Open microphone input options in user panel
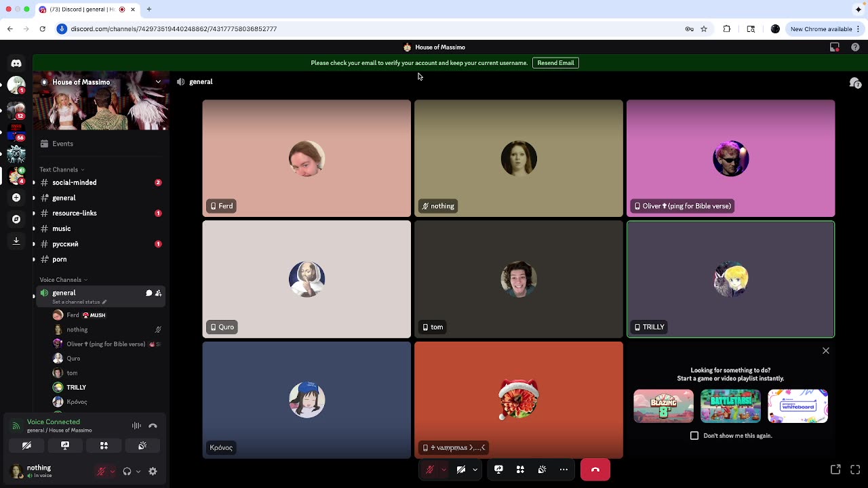868x488 pixels. (x=112, y=471)
